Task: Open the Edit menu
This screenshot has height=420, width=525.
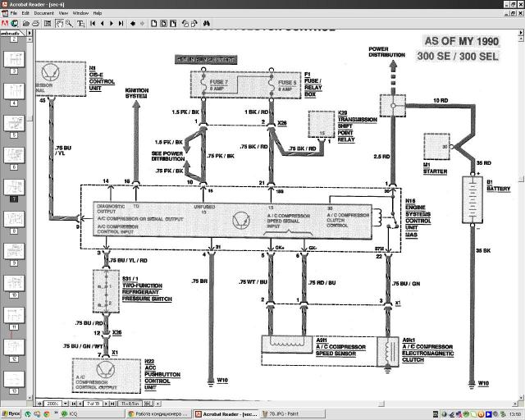Action: click(25, 13)
